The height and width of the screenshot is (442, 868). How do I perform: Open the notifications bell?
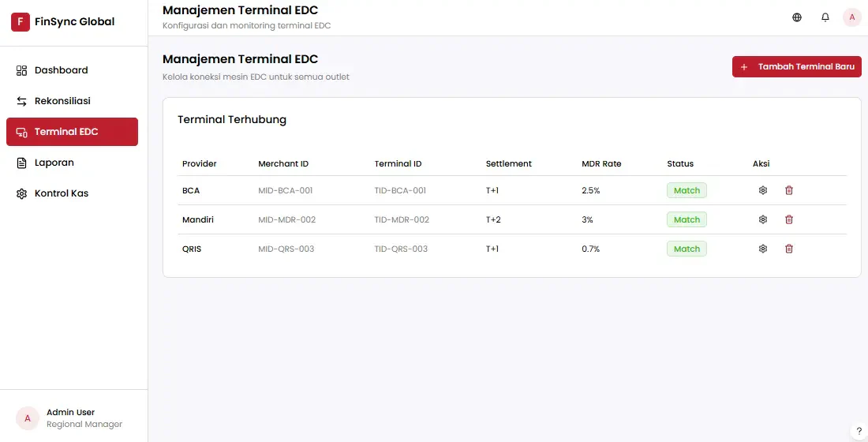click(x=825, y=17)
